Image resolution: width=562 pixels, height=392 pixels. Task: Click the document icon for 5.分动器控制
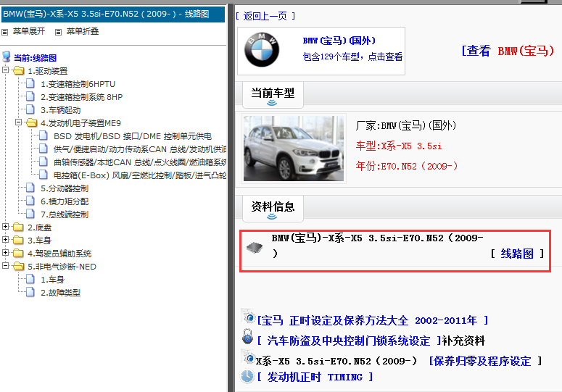[30, 188]
